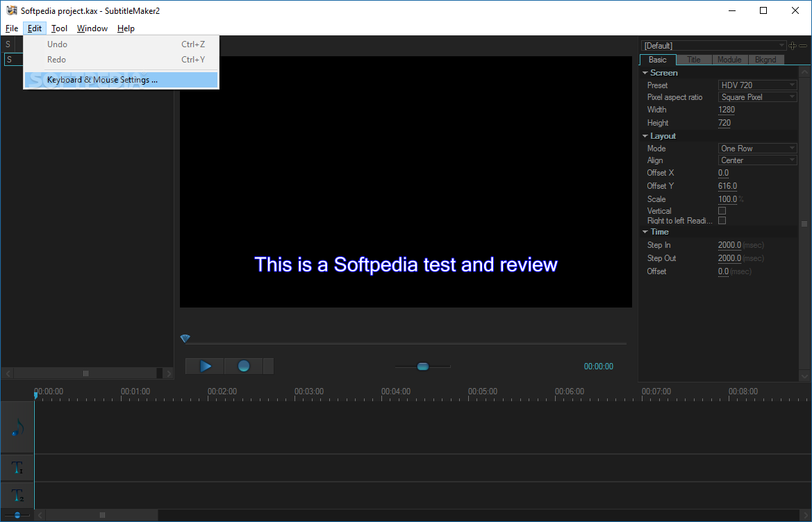
Task: Edit the Step In value 2000.0
Action: [x=729, y=245]
